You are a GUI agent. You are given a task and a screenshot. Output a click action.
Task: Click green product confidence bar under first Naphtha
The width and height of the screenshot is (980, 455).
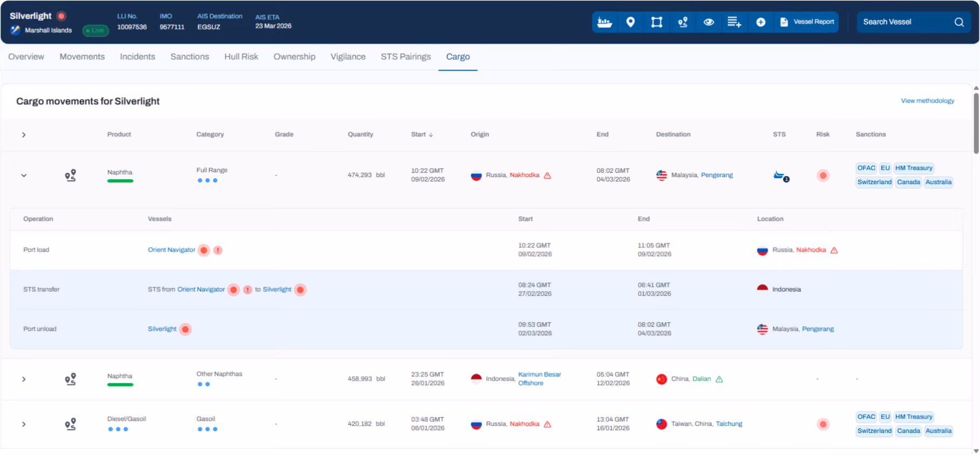(120, 181)
